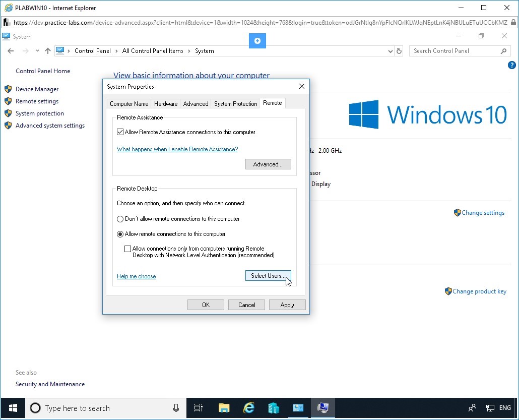Open the Windows Start menu
519x420 pixels.
tap(13, 408)
